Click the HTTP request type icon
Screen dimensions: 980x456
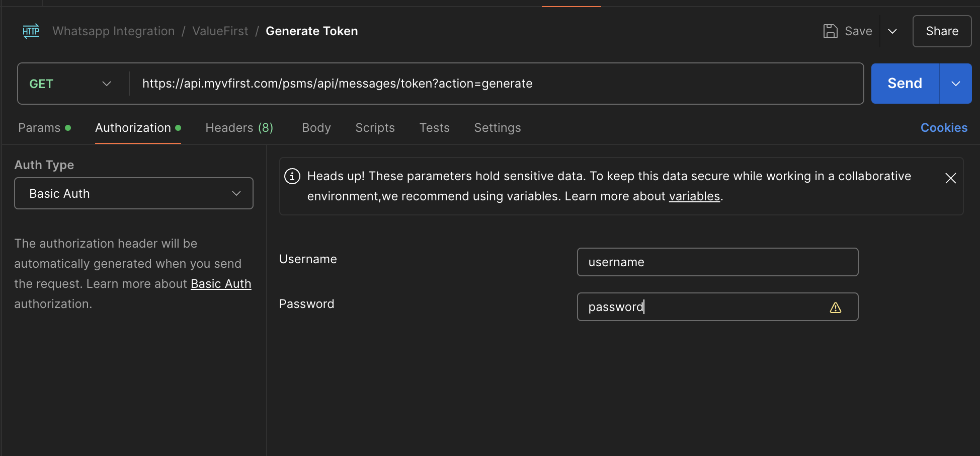[31, 31]
